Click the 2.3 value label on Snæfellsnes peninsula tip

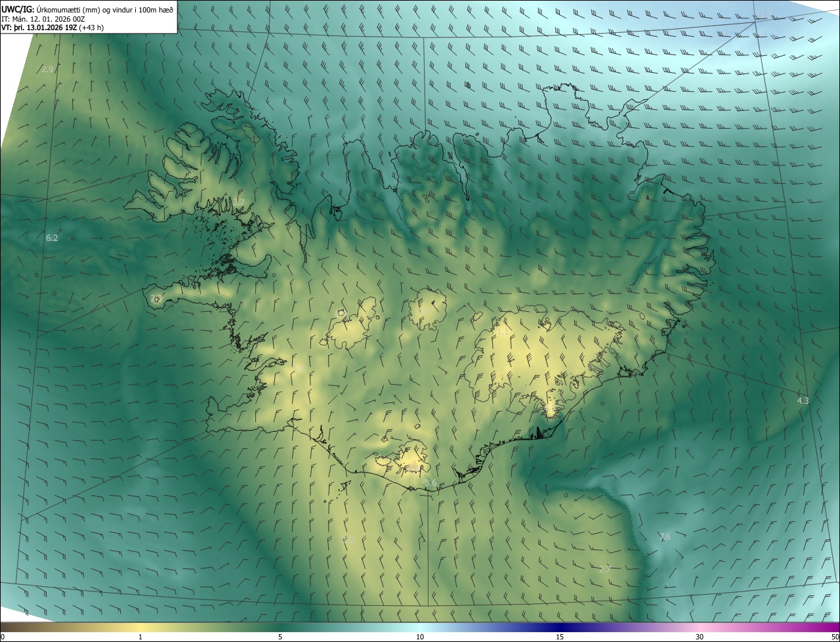[156, 298]
